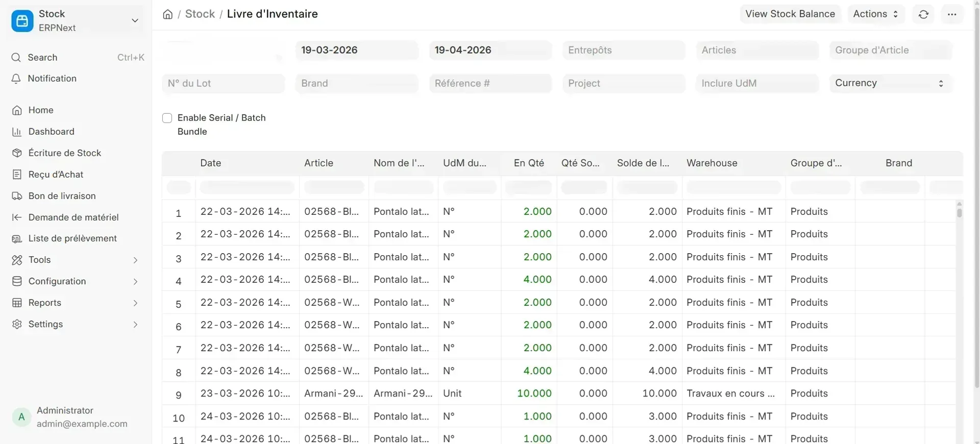Click the refresh report icon
Screen dimensions: 980x444
pos(923,14)
